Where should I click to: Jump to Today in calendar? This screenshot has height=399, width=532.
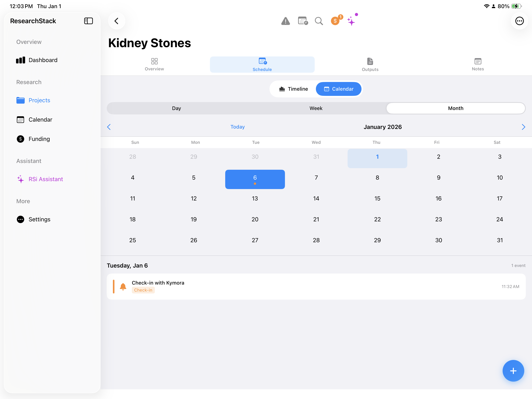(237, 127)
